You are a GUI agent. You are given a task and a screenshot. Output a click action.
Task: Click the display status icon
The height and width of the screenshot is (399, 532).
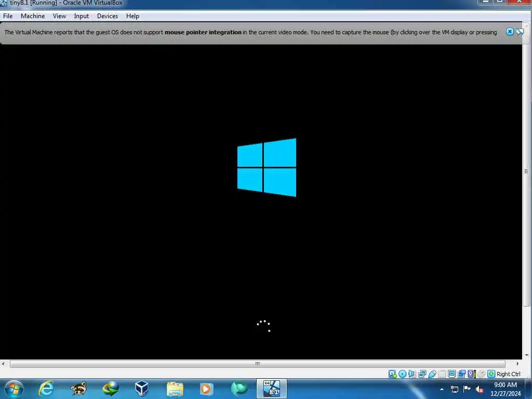click(x=451, y=374)
